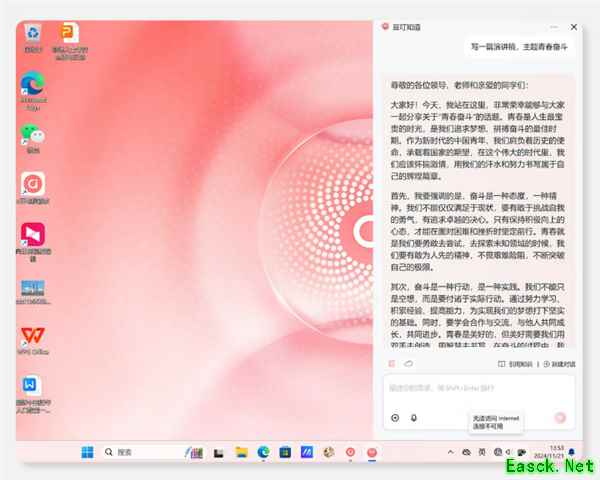
Task: Launch the WeChat desktop shortcut
Action: (x=33, y=136)
